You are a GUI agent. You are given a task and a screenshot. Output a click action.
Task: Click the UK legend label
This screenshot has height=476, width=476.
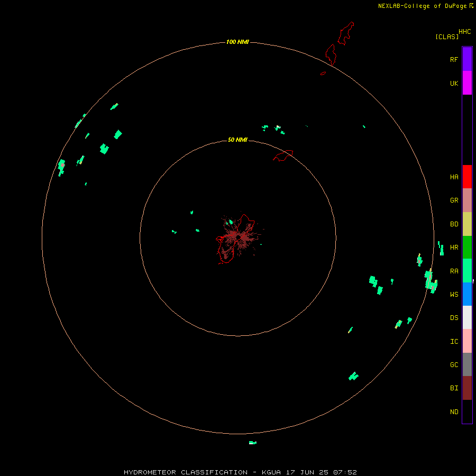point(454,83)
